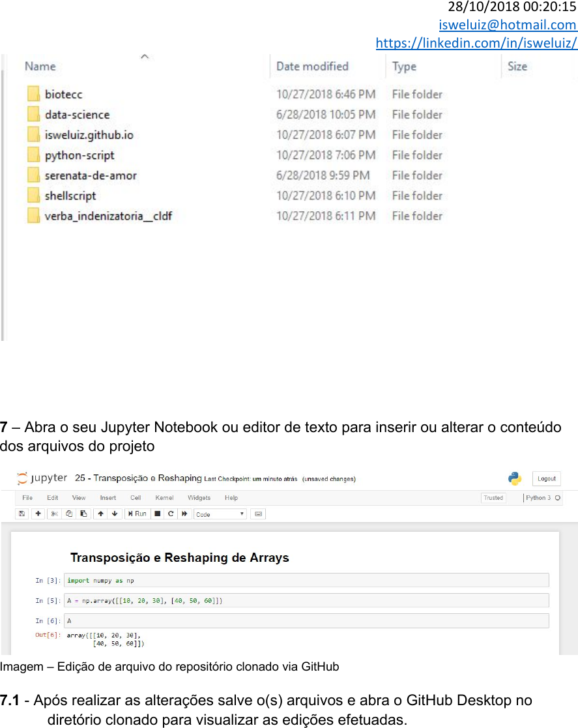This screenshot has height=728, width=578.
Task: Select the 'serenata-de-amor' folder name
Action: pos(91,175)
